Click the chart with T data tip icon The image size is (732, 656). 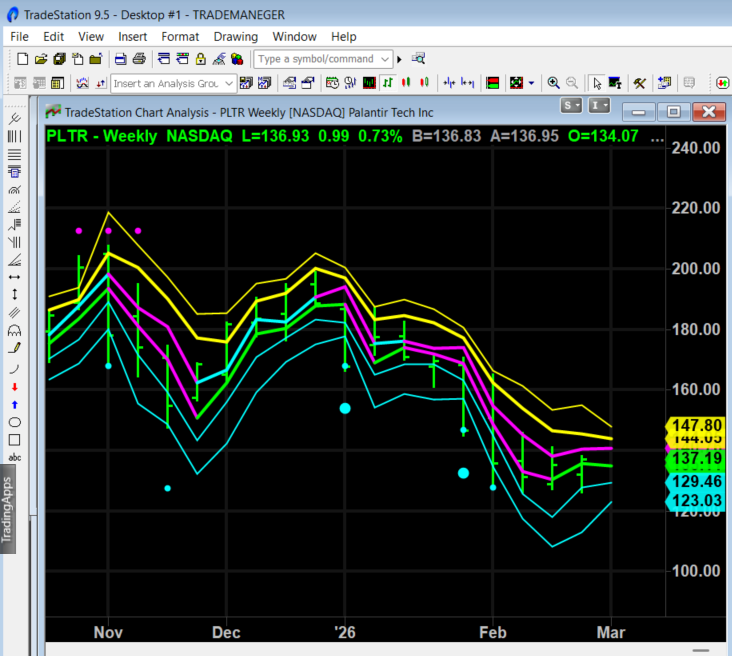coord(615,83)
